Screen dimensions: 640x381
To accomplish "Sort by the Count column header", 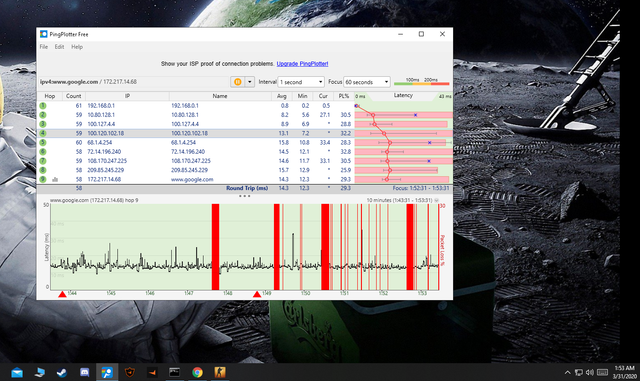I will tap(73, 96).
